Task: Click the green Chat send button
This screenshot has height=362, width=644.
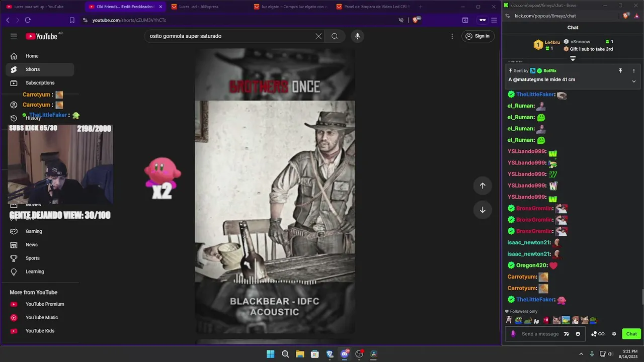Action: coord(631,334)
